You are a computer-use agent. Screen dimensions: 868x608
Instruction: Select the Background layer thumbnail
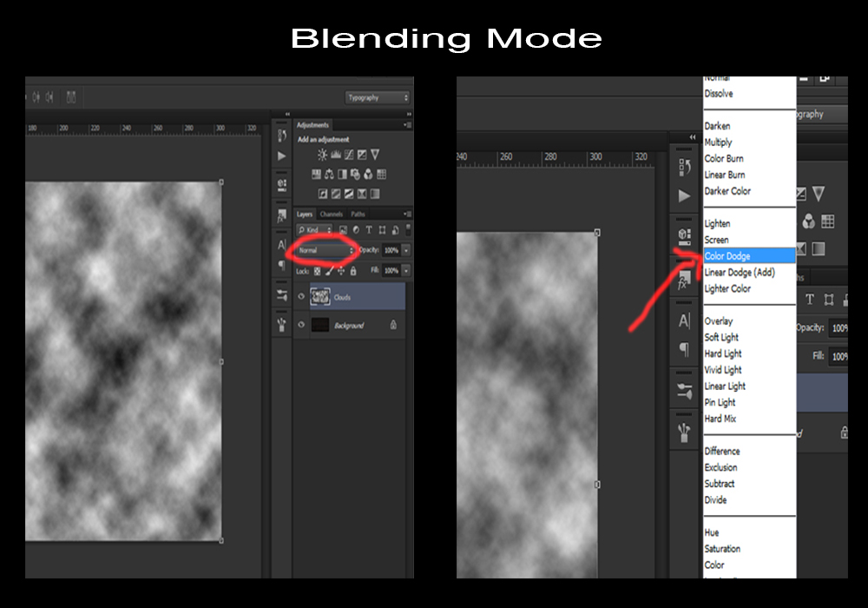(x=320, y=325)
